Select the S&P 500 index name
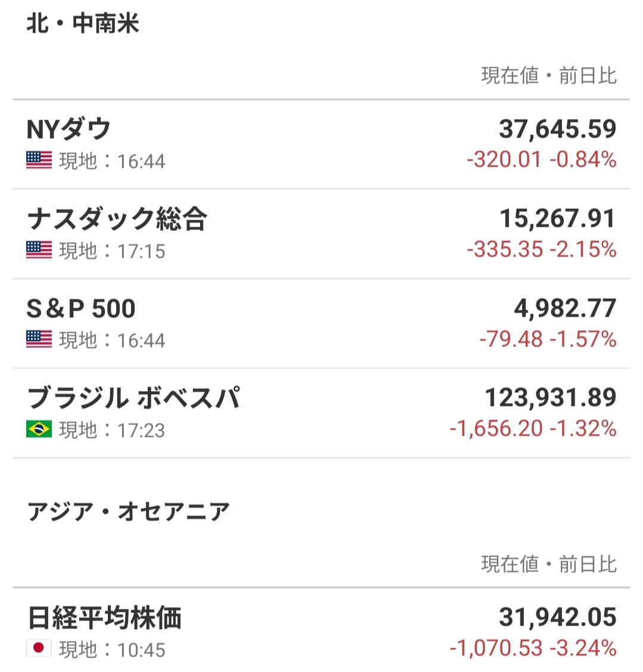Viewport: 643px width, 672px height. point(81,308)
